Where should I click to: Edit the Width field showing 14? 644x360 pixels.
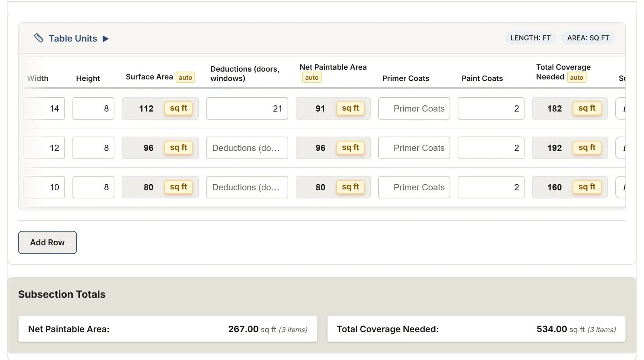click(44, 109)
